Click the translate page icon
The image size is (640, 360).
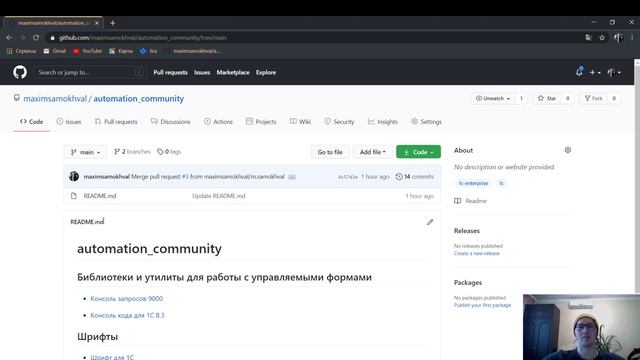click(x=588, y=38)
